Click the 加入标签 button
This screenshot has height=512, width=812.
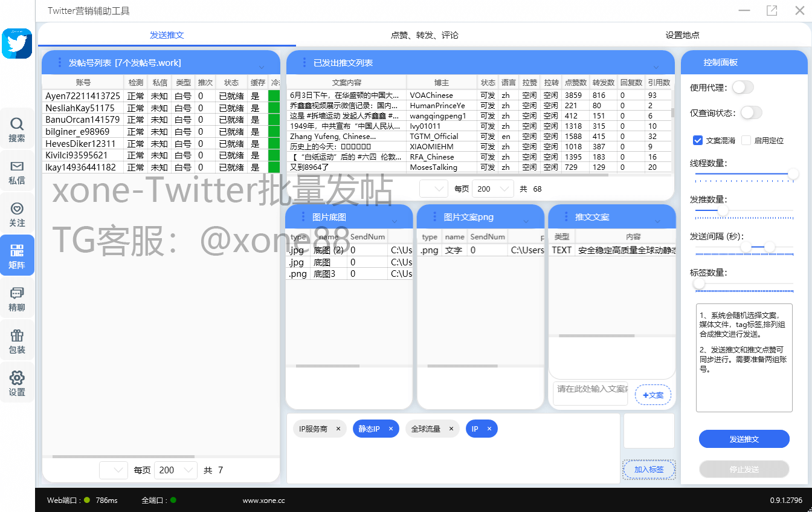point(649,469)
